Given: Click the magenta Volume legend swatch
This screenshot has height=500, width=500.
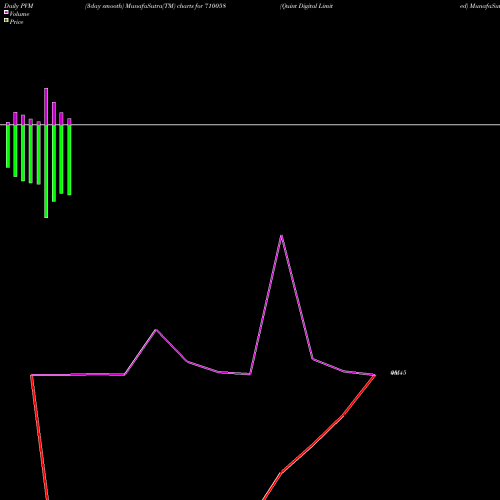Looking at the screenshot, I should 6,12.
